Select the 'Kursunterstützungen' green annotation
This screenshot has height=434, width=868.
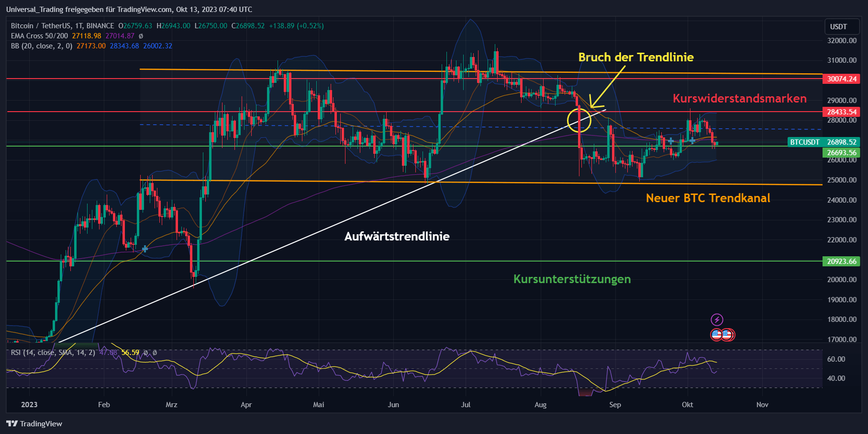pyautogui.click(x=572, y=279)
